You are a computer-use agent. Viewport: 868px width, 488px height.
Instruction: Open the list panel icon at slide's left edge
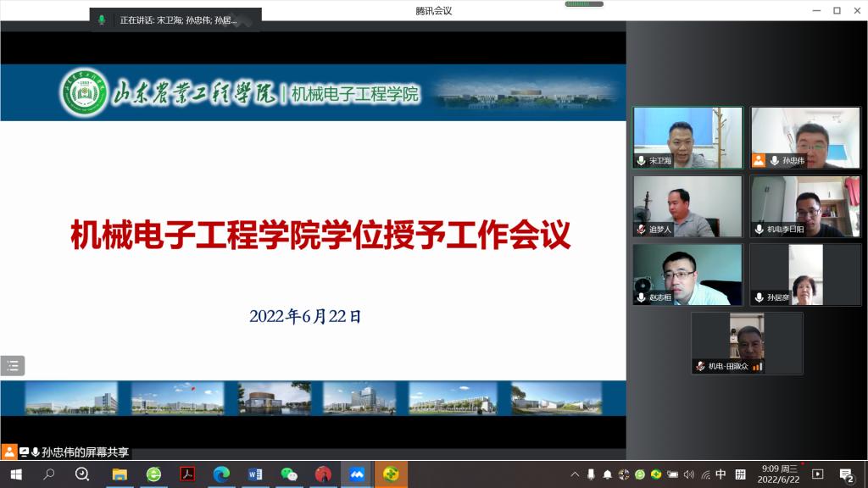(13, 366)
